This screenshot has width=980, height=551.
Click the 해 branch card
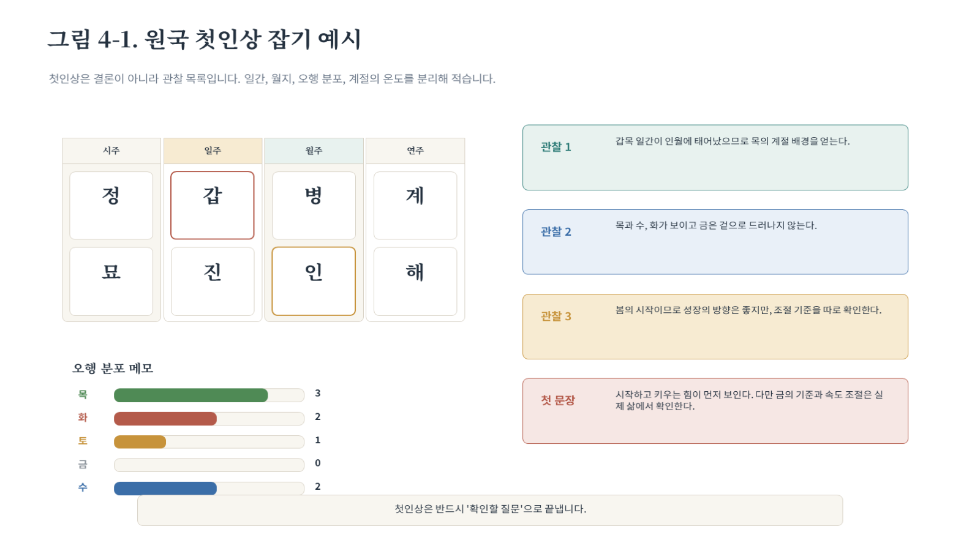(415, 282)
